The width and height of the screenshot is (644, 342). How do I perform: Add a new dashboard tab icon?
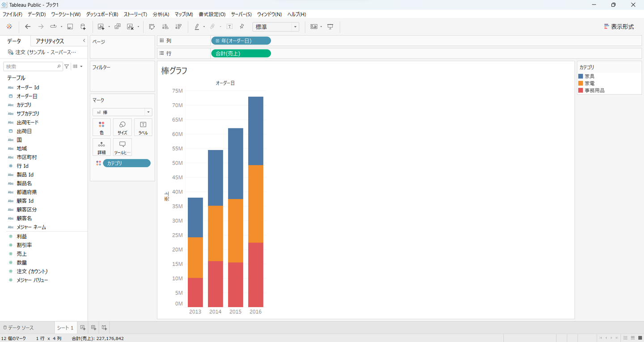pos(93,328)
